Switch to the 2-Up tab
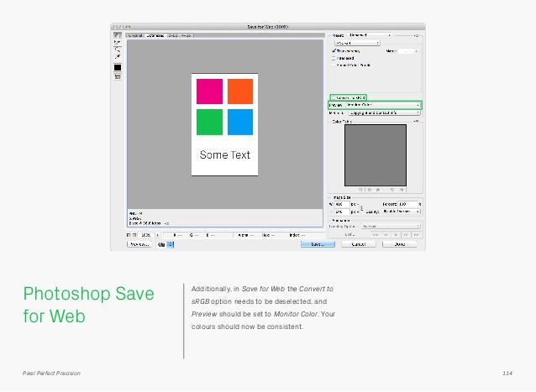Screen dimensions: 536x392 coord(173,35)
